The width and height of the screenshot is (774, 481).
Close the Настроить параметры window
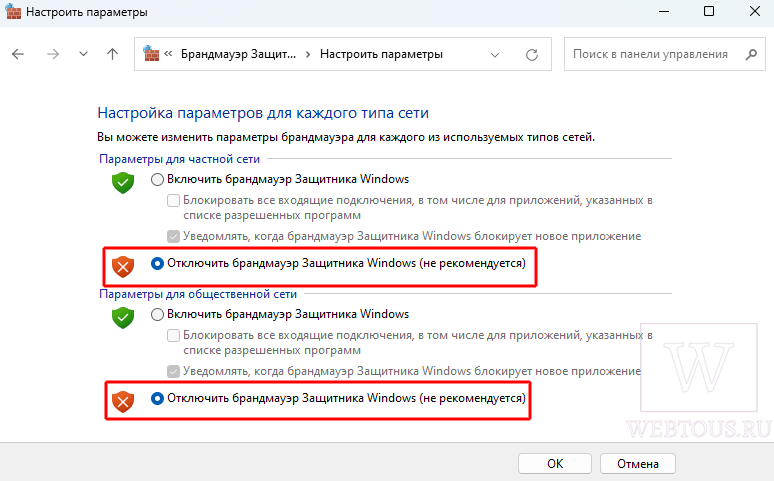coord(755,11)
